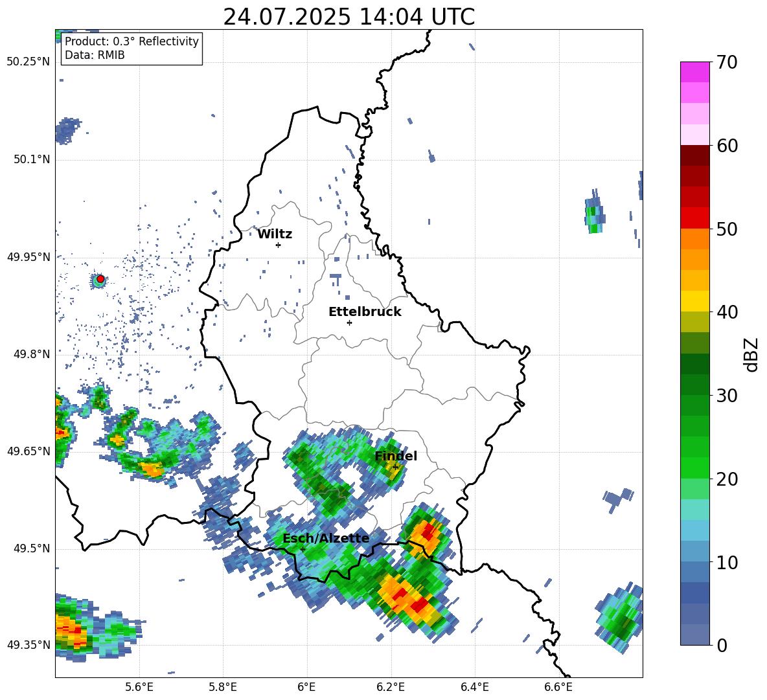The width and height of the screenshot is (767, 700).
Task: Select the Wiltz city label
Action: pyautogui.click(x=275, y=234)
